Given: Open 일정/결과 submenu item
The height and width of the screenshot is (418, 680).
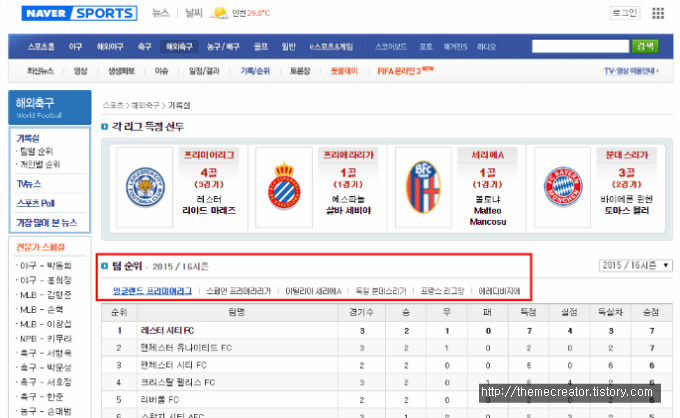Looking at the screenshot, I should point(204,71).
